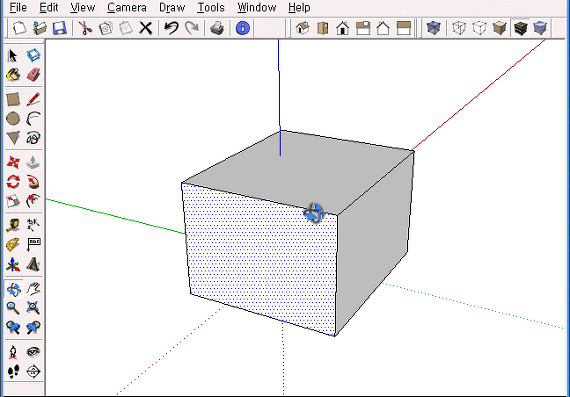The image size is (570, 397).
Task: Click the Paste clipboard icon
Action: [125, 28]
